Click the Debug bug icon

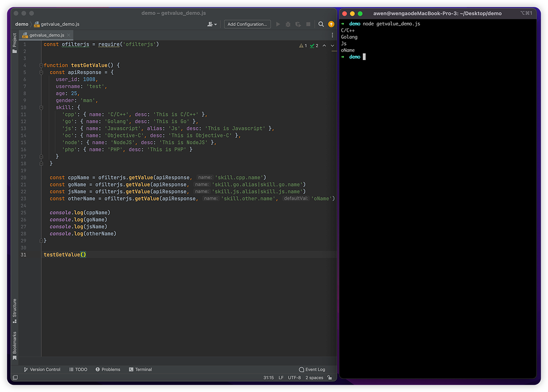[288, 24]
